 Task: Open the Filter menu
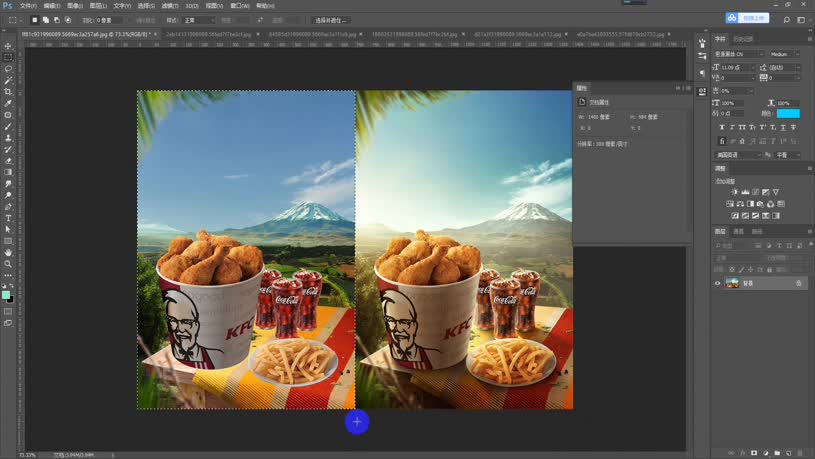coord(169,6)
